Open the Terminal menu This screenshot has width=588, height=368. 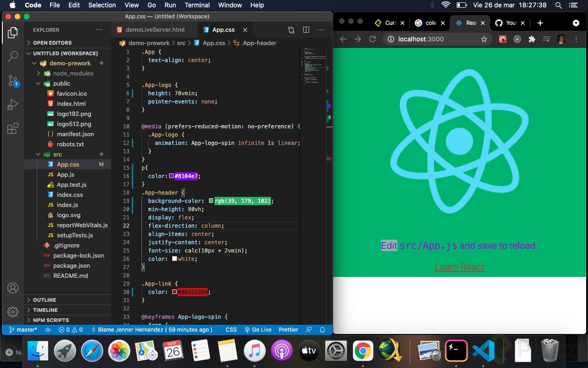[197, 5]
